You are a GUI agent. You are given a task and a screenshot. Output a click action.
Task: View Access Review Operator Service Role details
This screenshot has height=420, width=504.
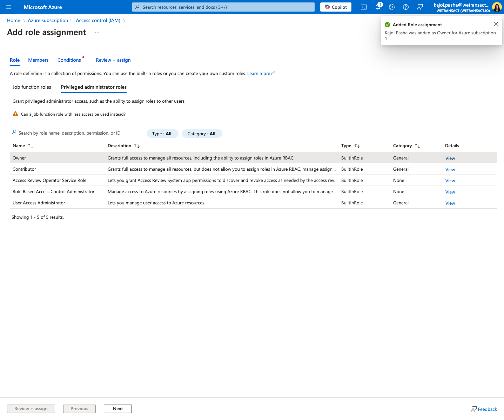pos(450,181)
